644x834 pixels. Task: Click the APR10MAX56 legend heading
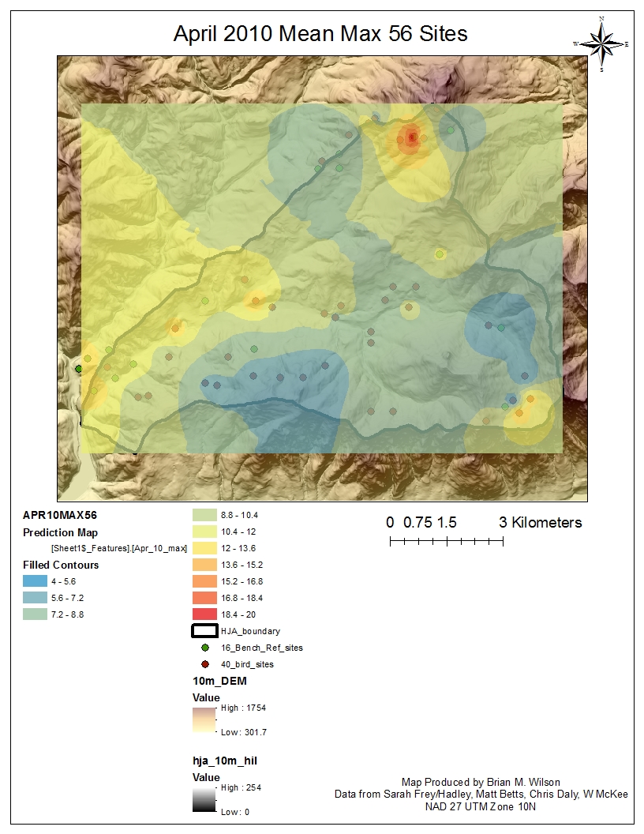tap(60, 515)
